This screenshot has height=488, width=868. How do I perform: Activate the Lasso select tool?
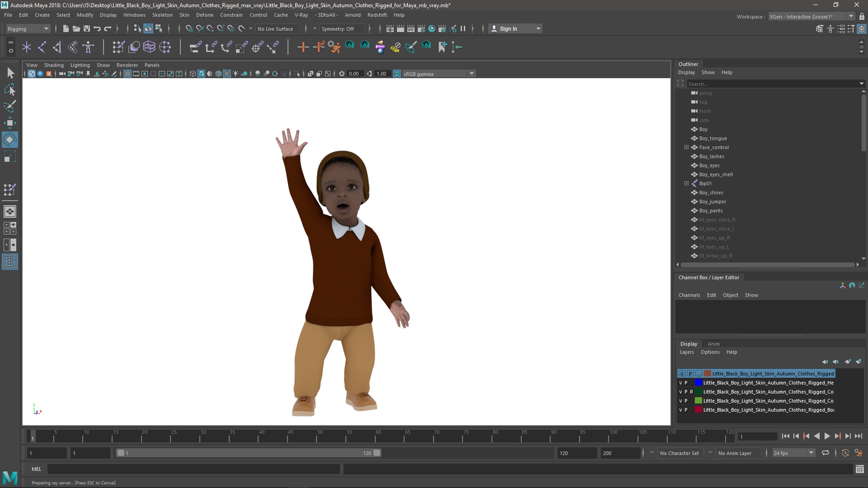click(10, 89)
